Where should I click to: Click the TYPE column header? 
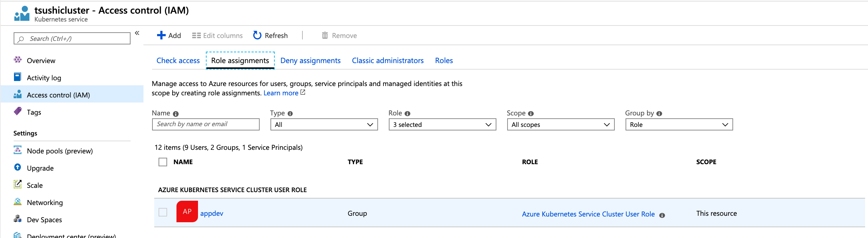coord(355,162)
